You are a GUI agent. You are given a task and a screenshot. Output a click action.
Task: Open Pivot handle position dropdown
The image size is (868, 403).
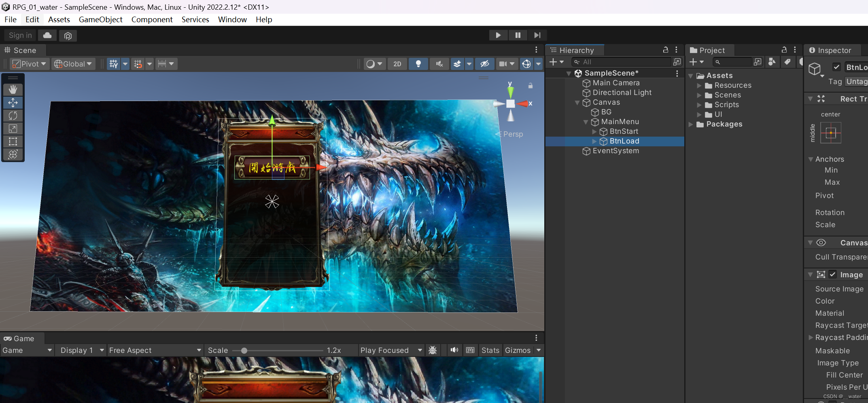coord(30,64)
